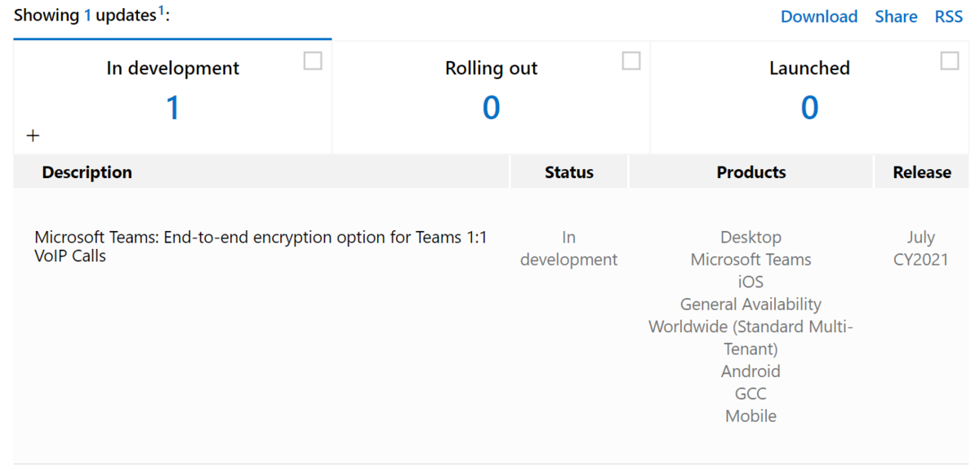Select the In development tab
The height and width of the screenshot is (471, 980).
pyautogui.click(x=172, y=96)
